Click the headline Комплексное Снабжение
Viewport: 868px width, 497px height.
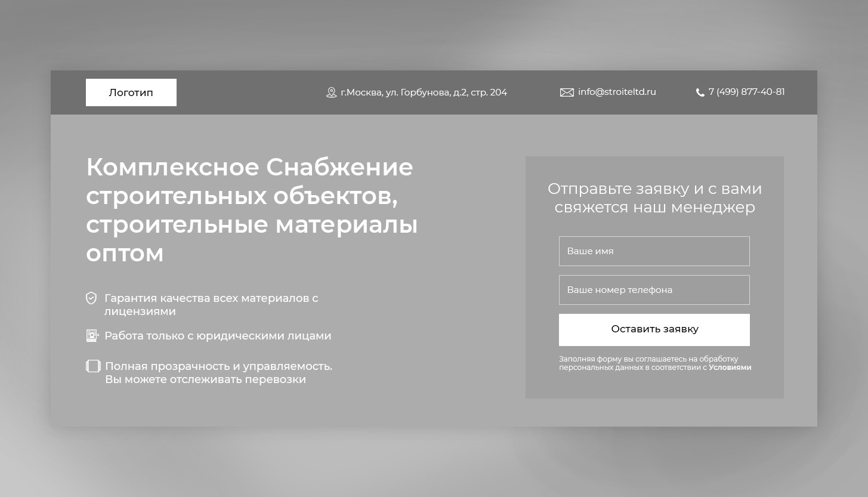click(249, 167)
